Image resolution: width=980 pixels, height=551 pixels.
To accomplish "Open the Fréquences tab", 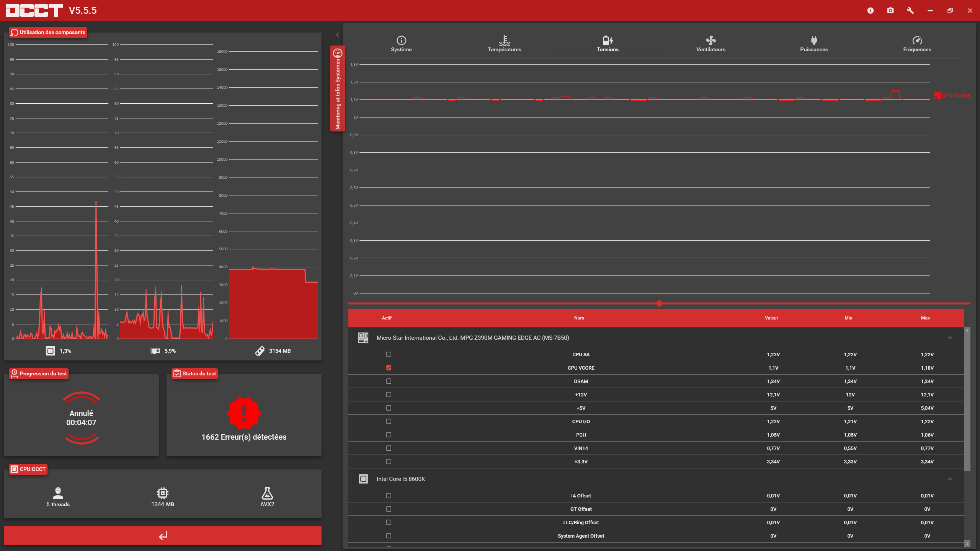I will coord(917,44).
